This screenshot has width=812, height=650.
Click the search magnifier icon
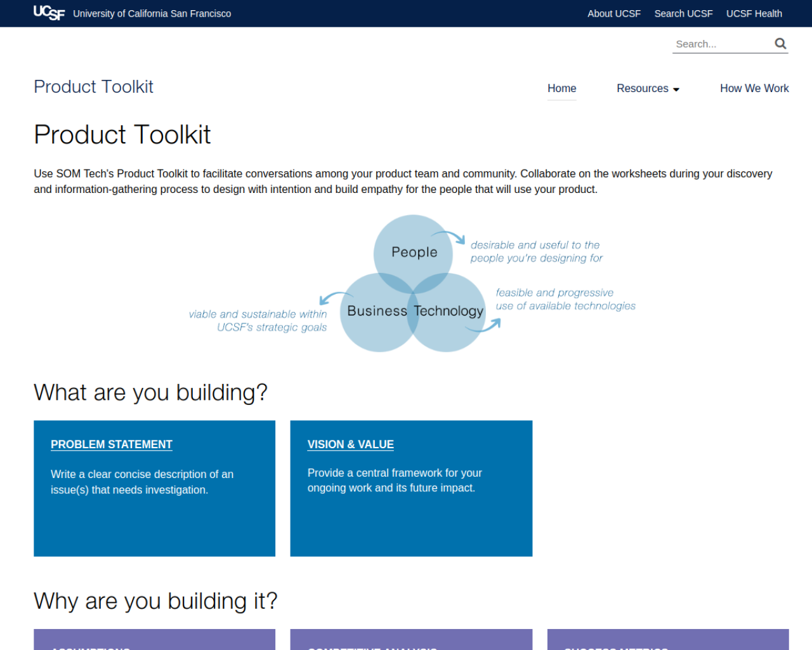[x=780, y=44]
